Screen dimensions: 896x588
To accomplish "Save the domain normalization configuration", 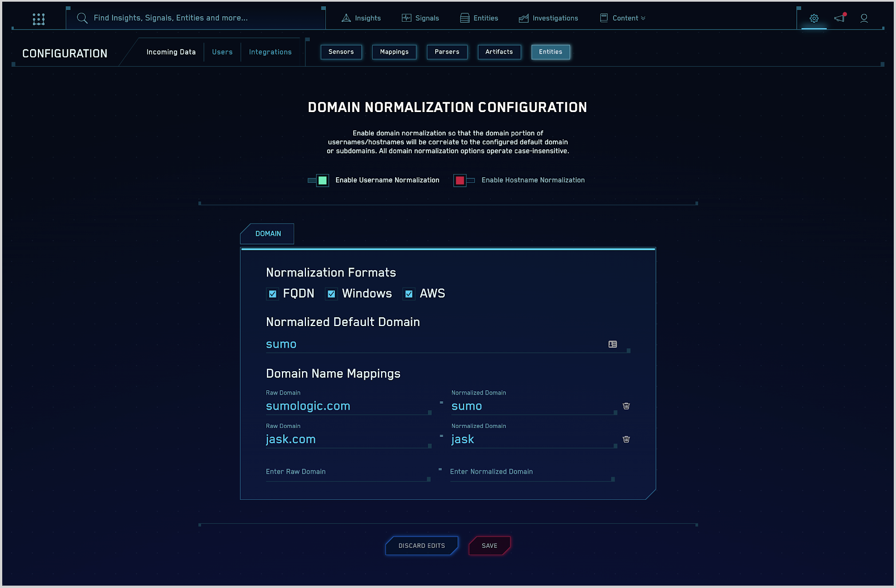I will click(x=489, y=546).
